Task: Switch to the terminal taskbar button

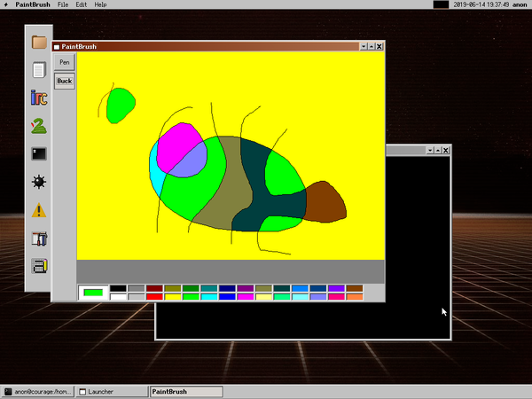Action: tap(37, 392)
